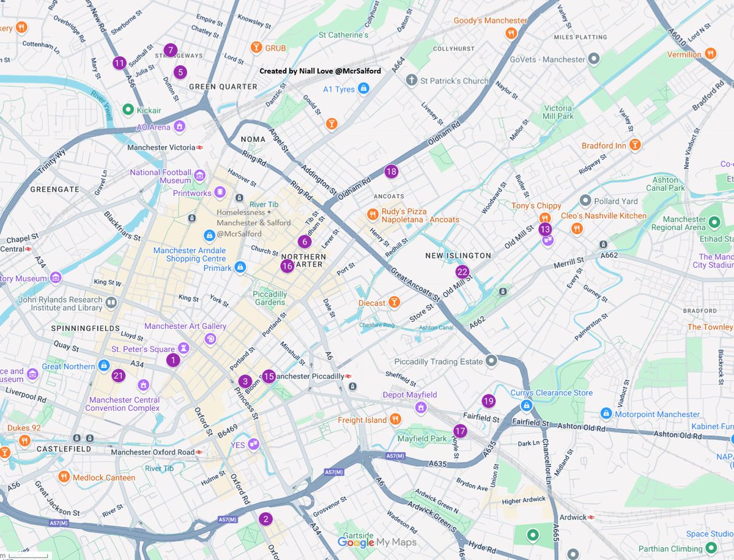
Task: Open the Freight Island restaurant icon
Action: [395, 419]
